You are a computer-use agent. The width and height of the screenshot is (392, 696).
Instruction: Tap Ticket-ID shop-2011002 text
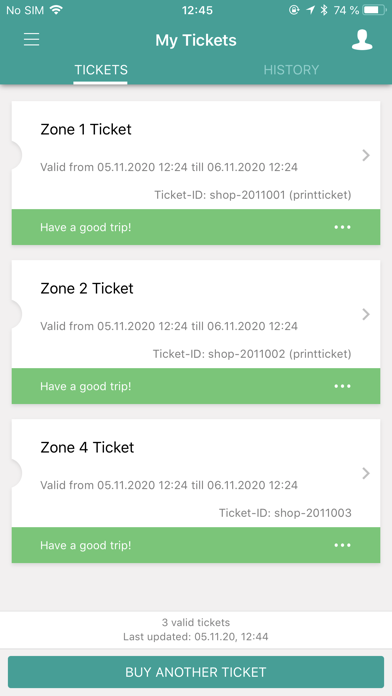click(x=252, y=354)
